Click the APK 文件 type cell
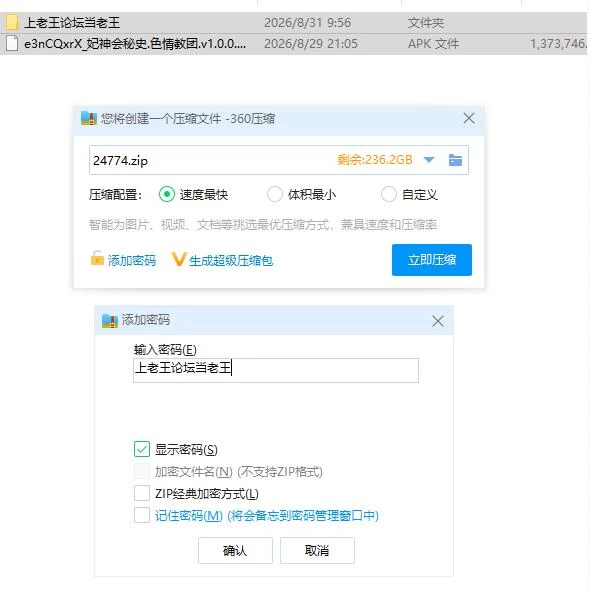Viewport: 610px width, 591px height. [433, 44]
